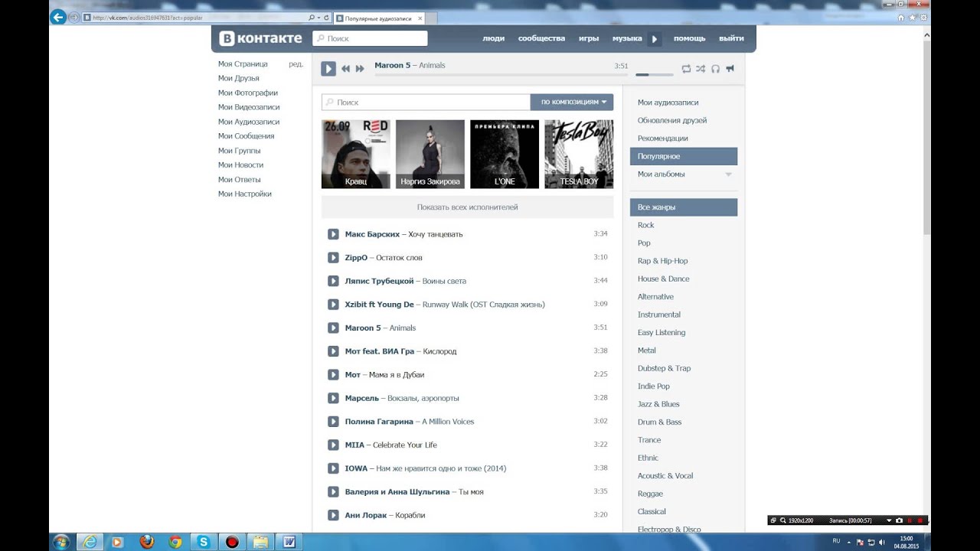Viewport: 980px width, 551px height.
Task: Play Валерия и Анна Шульгина – Ты моя
Action: click(333, 492)
